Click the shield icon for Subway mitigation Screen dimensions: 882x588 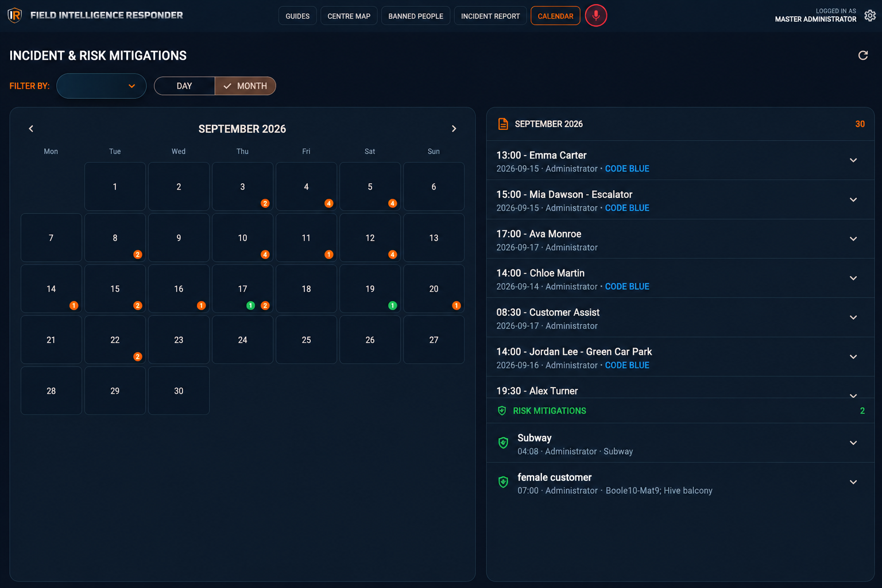[503, 443]
